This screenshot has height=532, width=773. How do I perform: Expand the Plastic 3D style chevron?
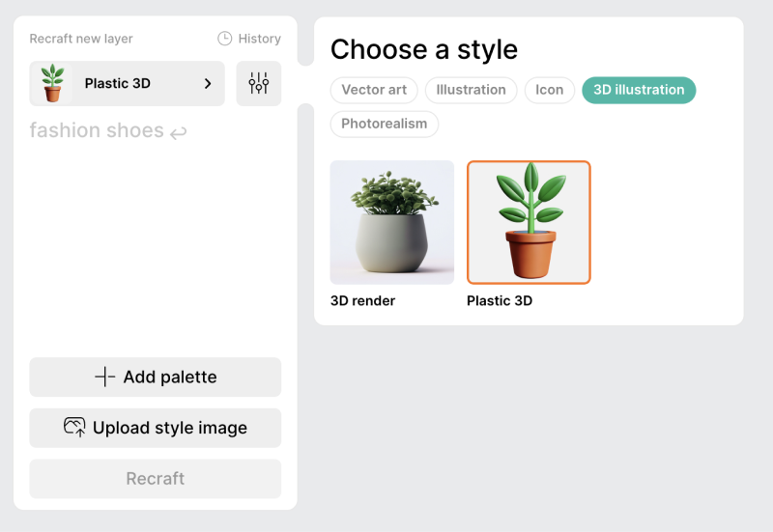tap(208, 84)
